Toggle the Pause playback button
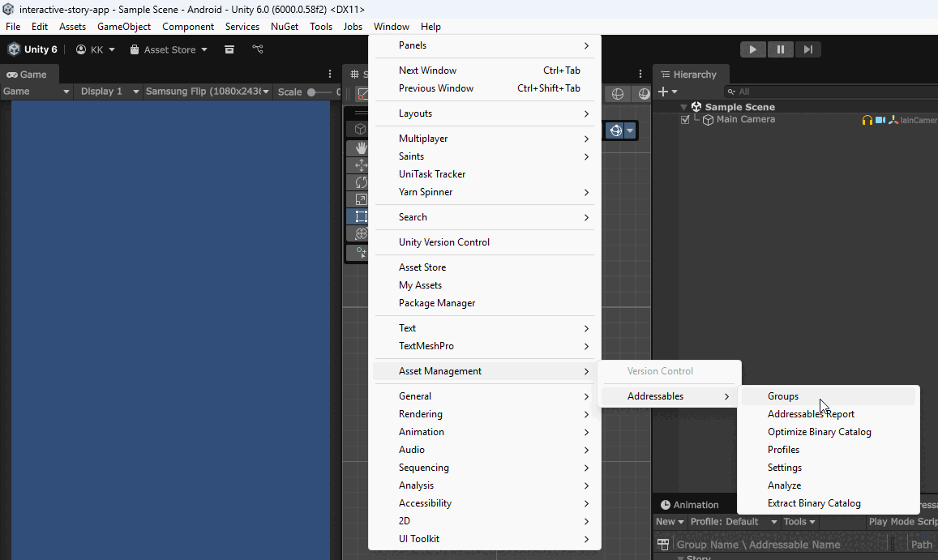Viewport: 938px width, 560px height. 780,49
